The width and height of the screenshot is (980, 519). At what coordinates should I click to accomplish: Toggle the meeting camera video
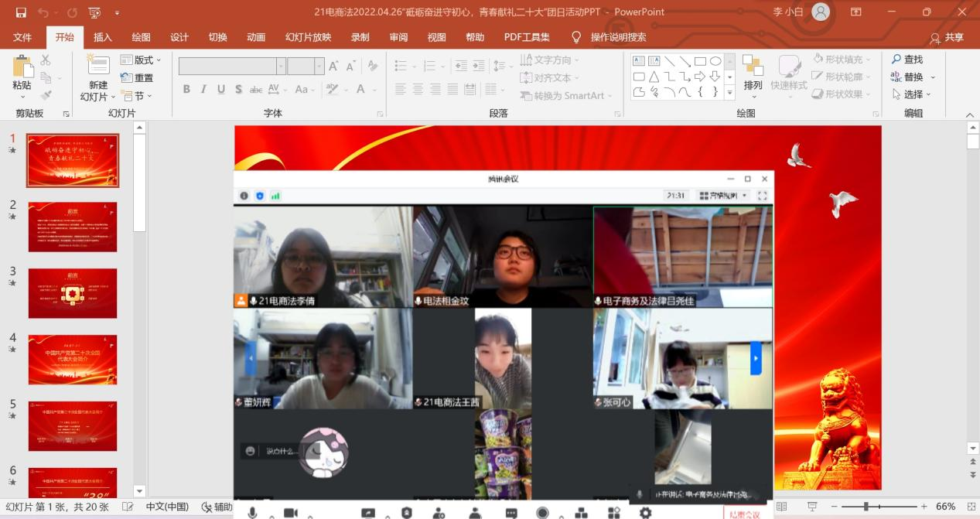[291, 513]
